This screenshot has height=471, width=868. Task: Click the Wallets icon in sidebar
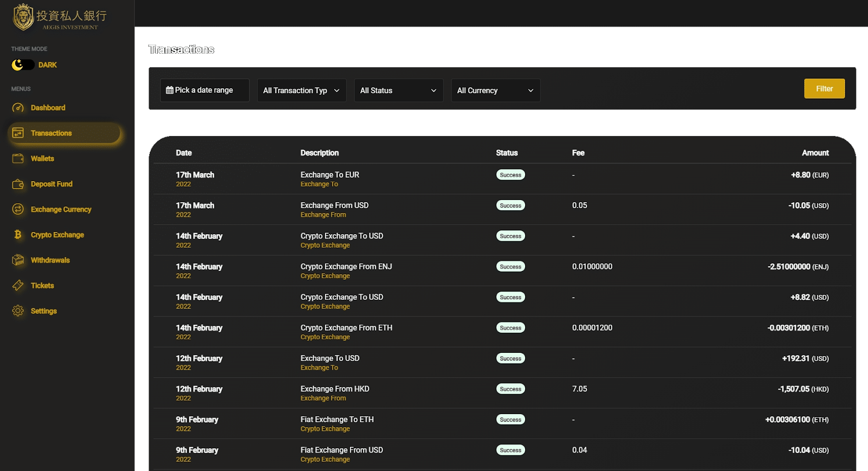pos(18,158)
